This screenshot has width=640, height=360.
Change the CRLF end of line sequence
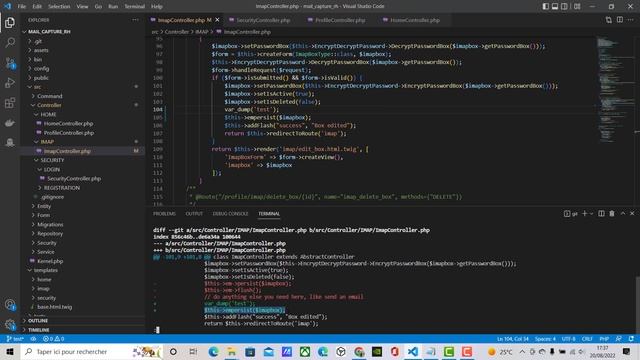click(587, 339)
